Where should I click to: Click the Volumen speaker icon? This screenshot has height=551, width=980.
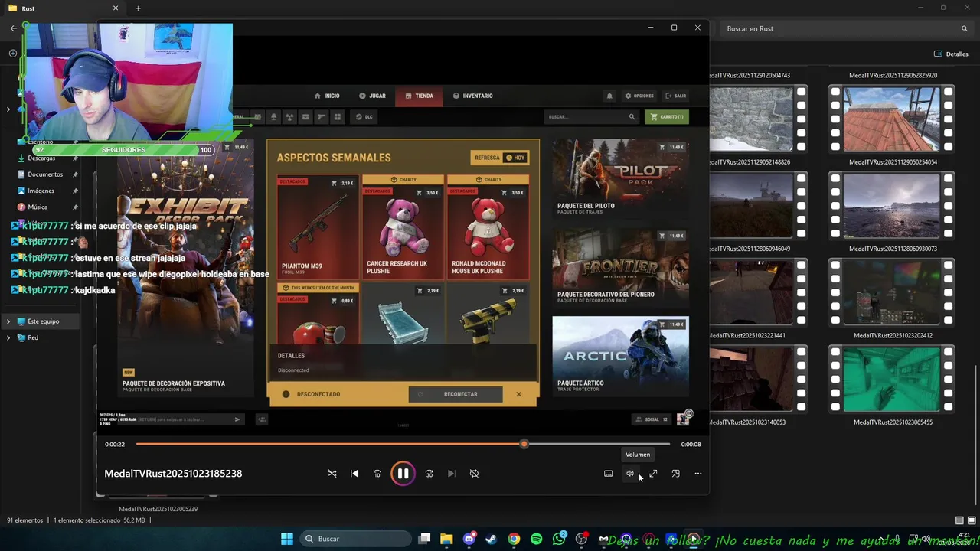tap(630, 474)
